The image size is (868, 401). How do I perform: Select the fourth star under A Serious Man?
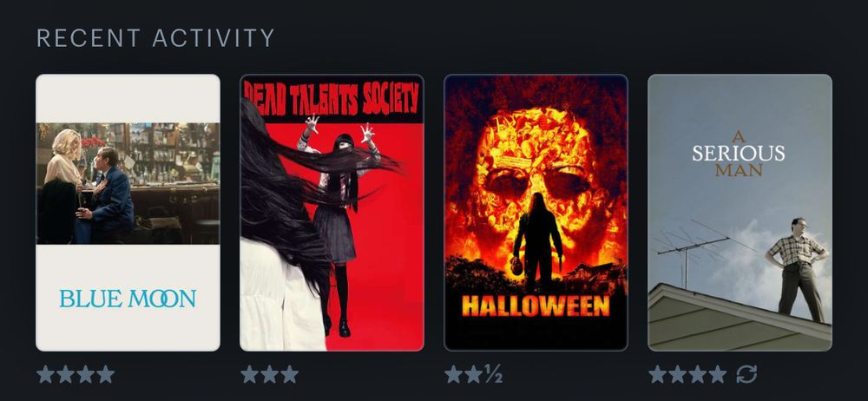coord(717,374)
